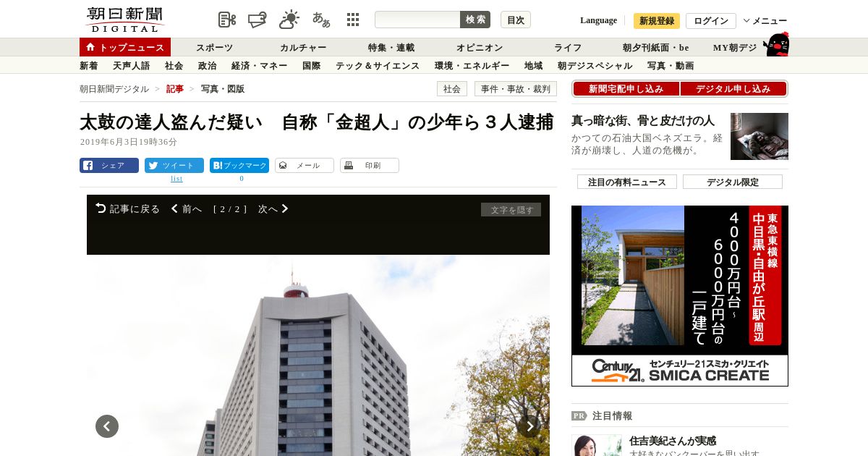Click 注目の有料ニュース button
The width and height of the screenshot is (868, 456).
click(x=627, y=182)
